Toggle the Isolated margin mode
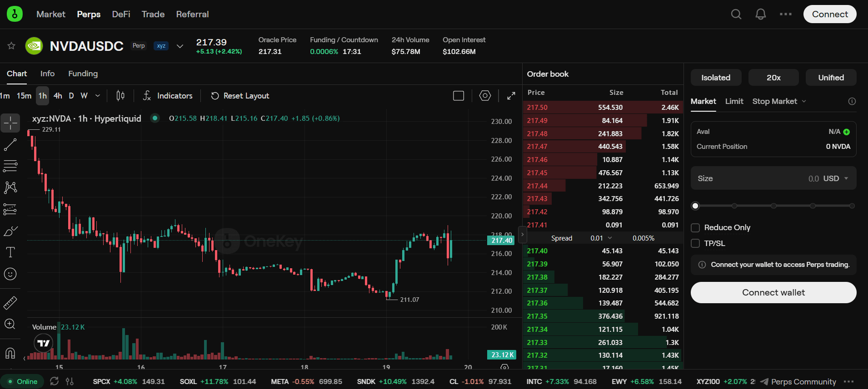Image resolution: width=868 pixels, height=389 pixels. click(x=716, y=78)
